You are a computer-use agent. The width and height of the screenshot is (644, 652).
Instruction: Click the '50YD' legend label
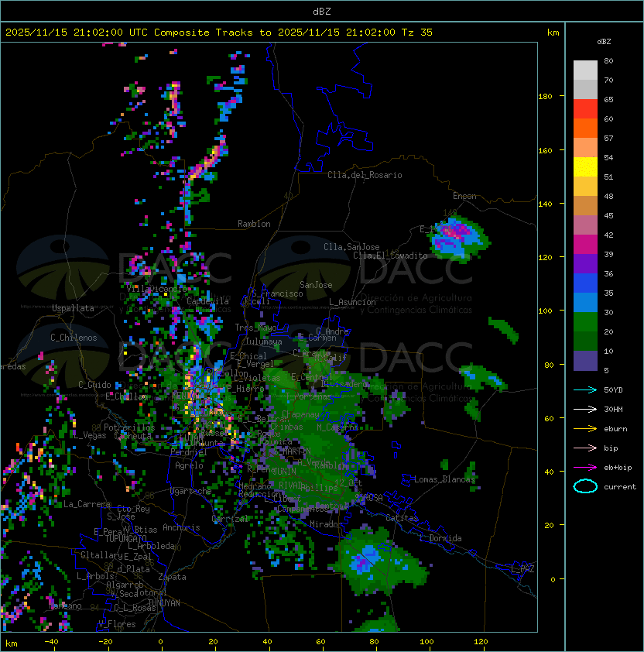click(x=613, y=390)
